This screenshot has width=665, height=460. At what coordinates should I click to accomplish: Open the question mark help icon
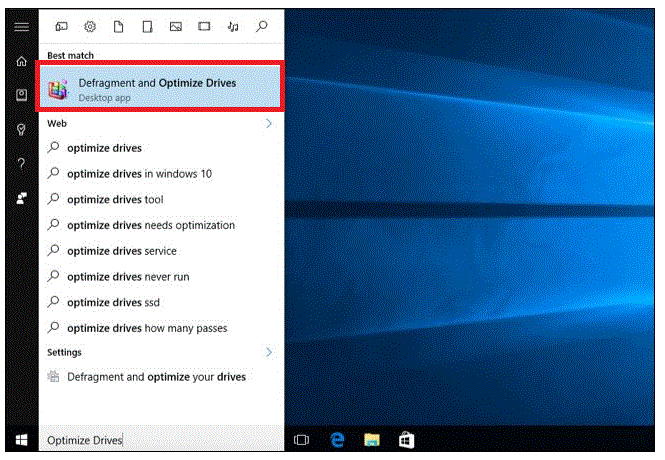pyautogui.click(x=22, y=164)
